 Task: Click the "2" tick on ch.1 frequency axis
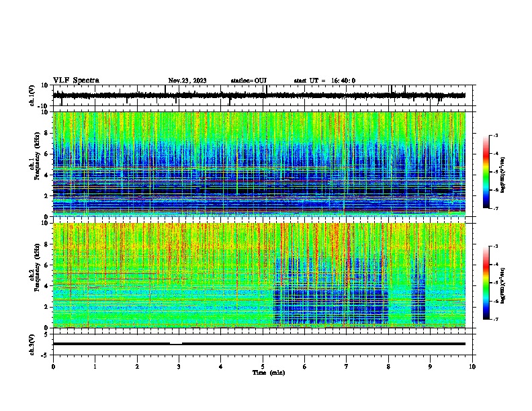pyautogui.click(x=47, y=196)
